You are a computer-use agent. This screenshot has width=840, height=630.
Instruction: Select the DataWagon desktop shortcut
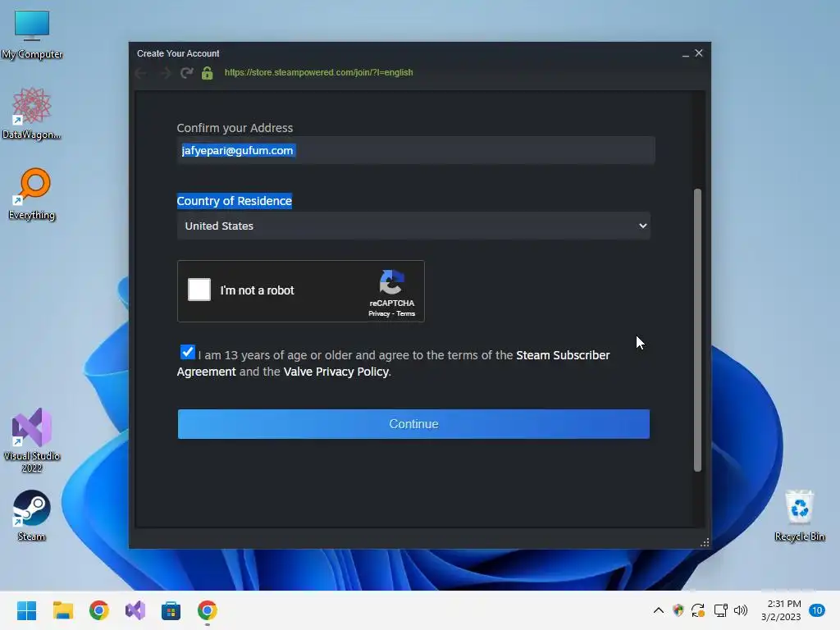[x=32, y=113]
